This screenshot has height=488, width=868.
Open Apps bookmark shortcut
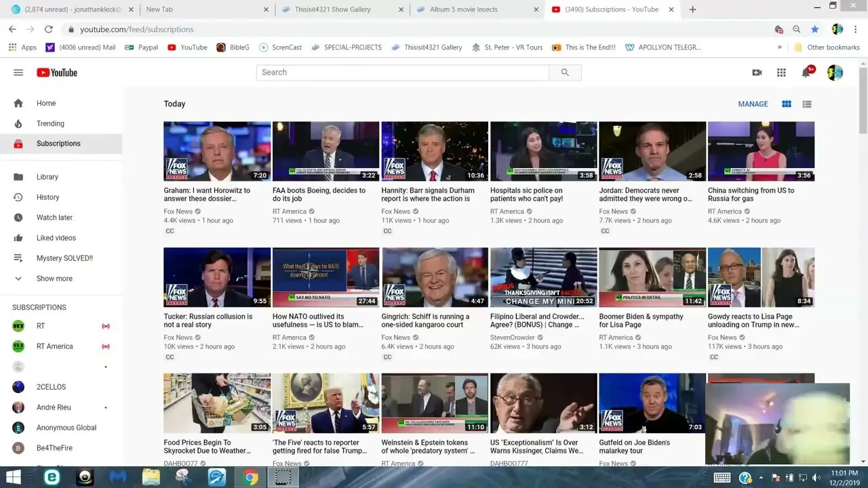coord(22,47)
